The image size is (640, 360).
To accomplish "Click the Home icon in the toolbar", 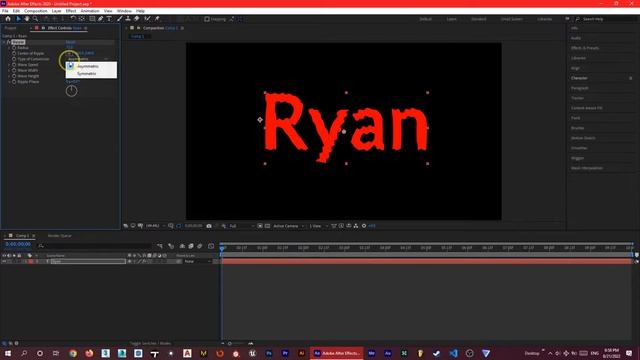I will click(x=8, y=19).
